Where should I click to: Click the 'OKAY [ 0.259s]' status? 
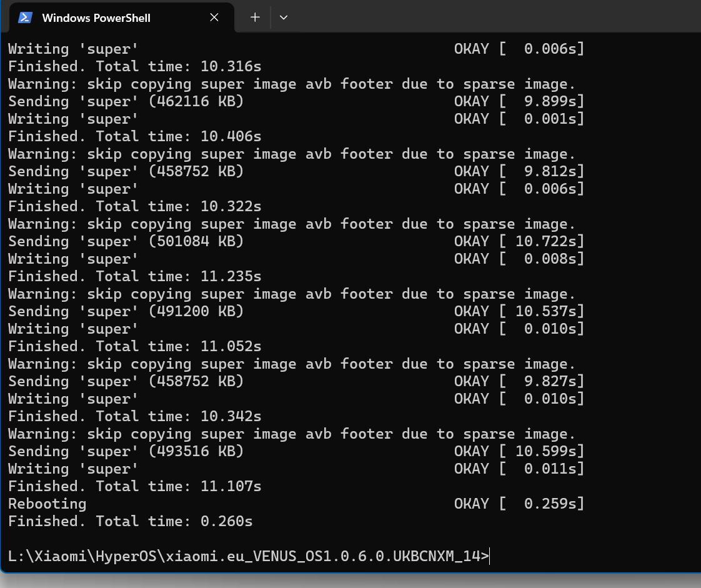coord(519,504)
